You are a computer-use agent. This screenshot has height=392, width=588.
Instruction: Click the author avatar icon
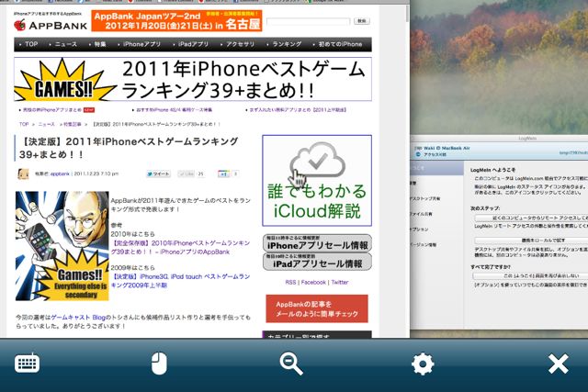[x=23, y=174]
